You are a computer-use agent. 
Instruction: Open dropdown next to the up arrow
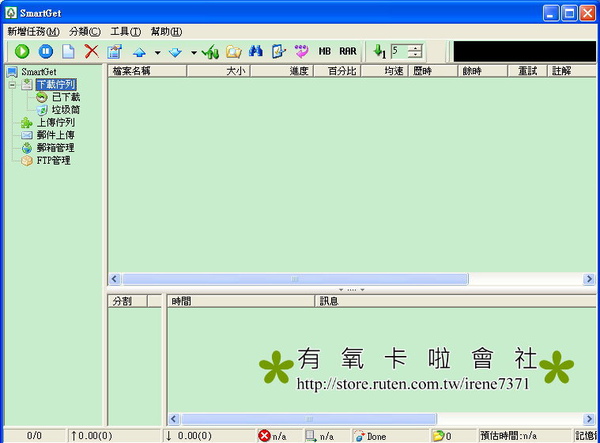click(157, 52)
